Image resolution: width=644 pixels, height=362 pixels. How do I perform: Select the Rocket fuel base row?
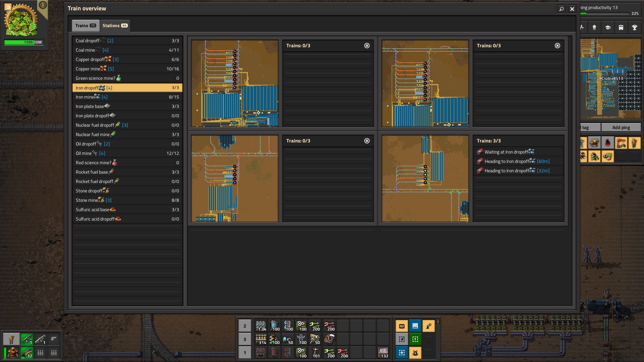click(127, 172)
